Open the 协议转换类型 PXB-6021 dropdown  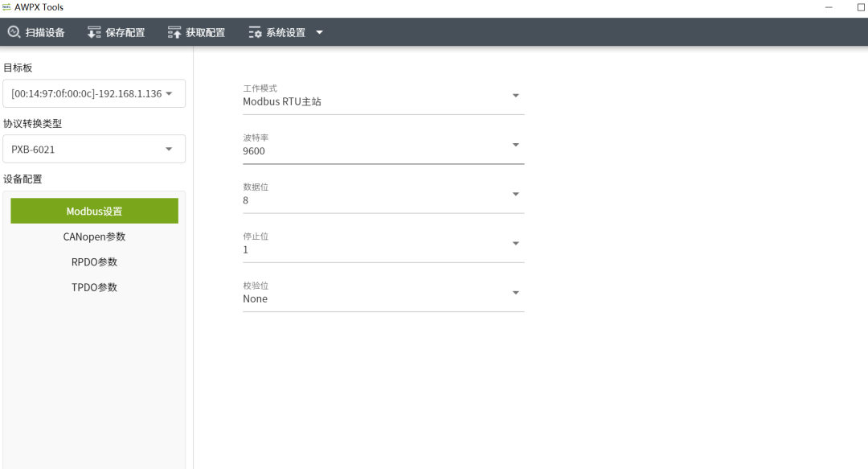point(94,149)
